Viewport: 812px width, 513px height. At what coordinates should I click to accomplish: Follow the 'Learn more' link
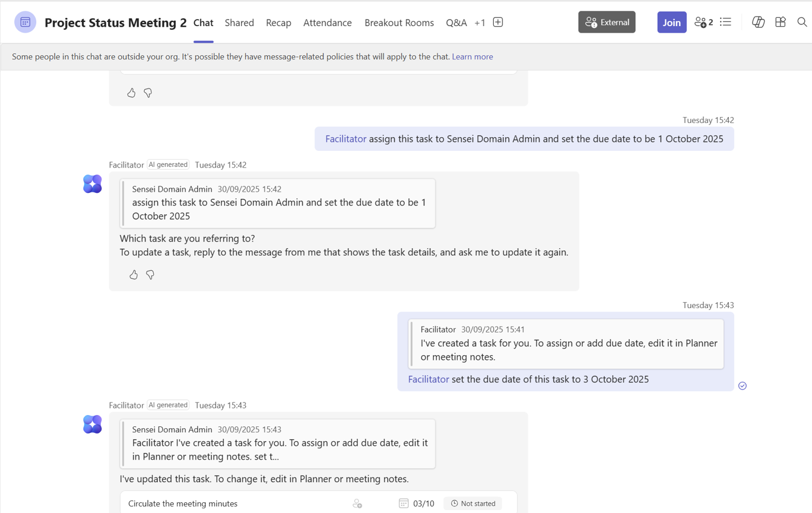(x=472, y=57)
